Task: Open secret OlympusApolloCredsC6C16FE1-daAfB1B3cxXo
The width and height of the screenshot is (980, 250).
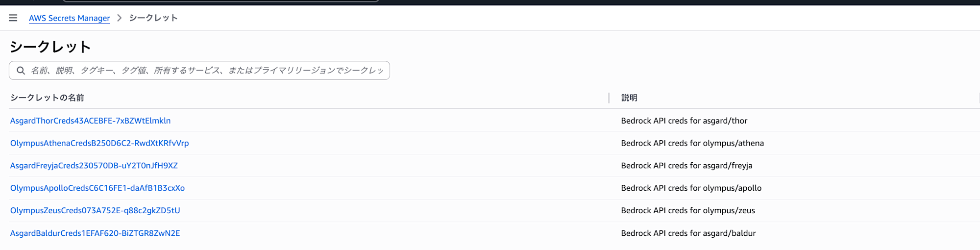Action: [x=98, y=188]
